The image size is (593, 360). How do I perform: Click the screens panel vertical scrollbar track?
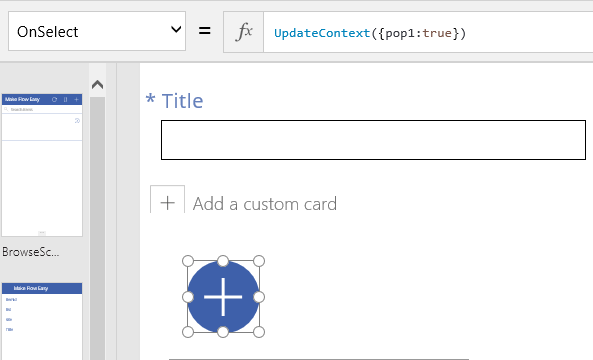[x=98, y=228]
